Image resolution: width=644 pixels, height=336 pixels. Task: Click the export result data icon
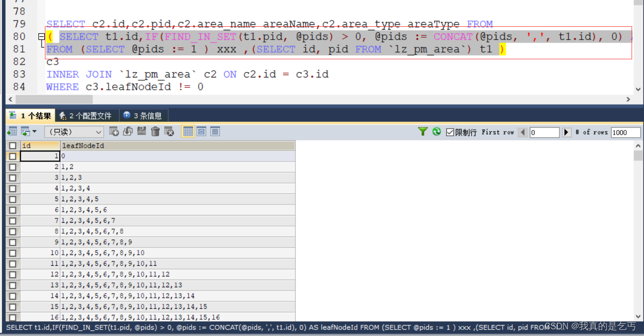tap(12, 131)
